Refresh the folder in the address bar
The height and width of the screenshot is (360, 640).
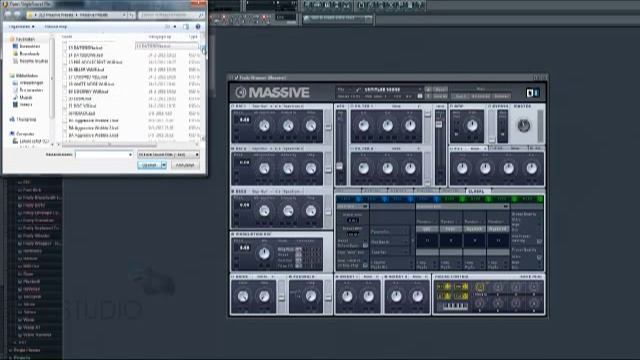click(131, 15)
